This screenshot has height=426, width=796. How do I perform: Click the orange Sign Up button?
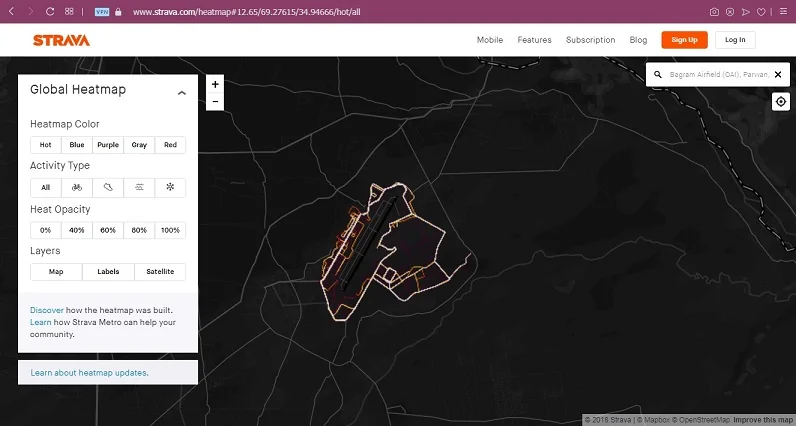coord(684,40)
